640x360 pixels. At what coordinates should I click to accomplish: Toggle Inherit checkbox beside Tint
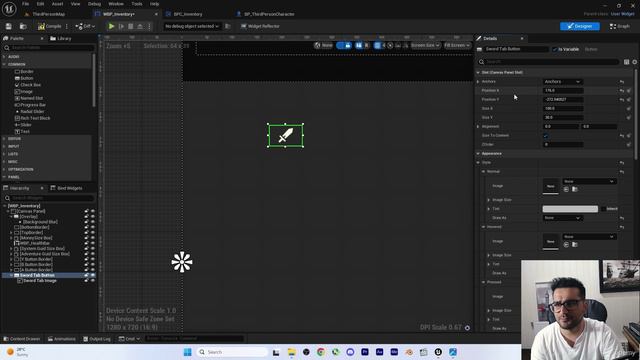point(603,209)
